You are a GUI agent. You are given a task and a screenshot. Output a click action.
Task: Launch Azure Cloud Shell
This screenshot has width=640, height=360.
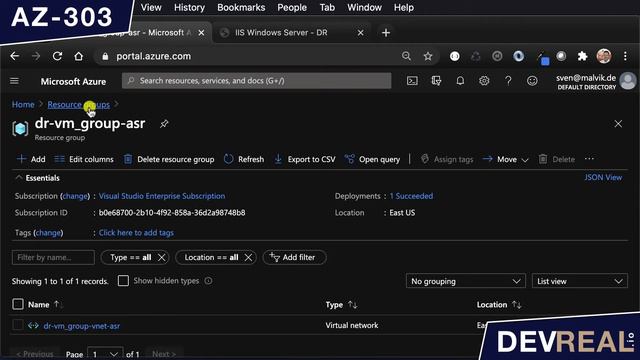coord(412,81)
